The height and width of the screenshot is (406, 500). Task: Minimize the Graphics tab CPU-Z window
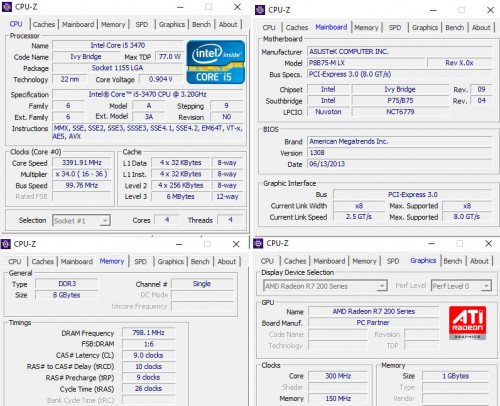coord(431,243)
